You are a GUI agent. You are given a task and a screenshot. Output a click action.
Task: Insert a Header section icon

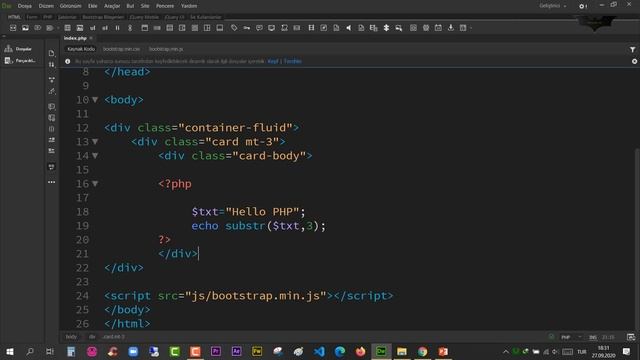tap(144, 28)
